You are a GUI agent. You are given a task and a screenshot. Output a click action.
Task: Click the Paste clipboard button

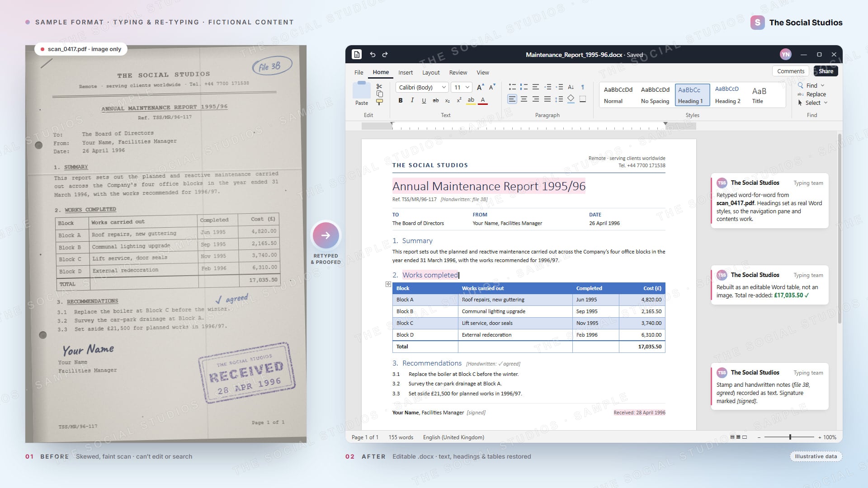click(x=362, y=94)
